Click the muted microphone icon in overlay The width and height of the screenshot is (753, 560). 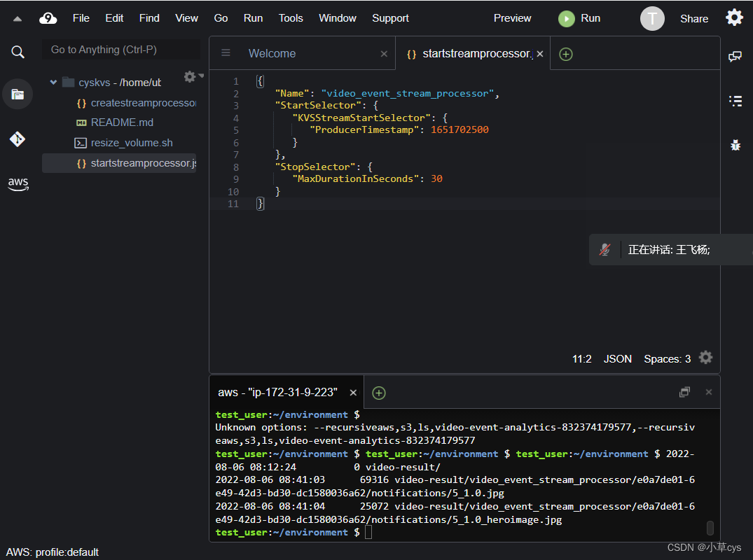point(605,249)
